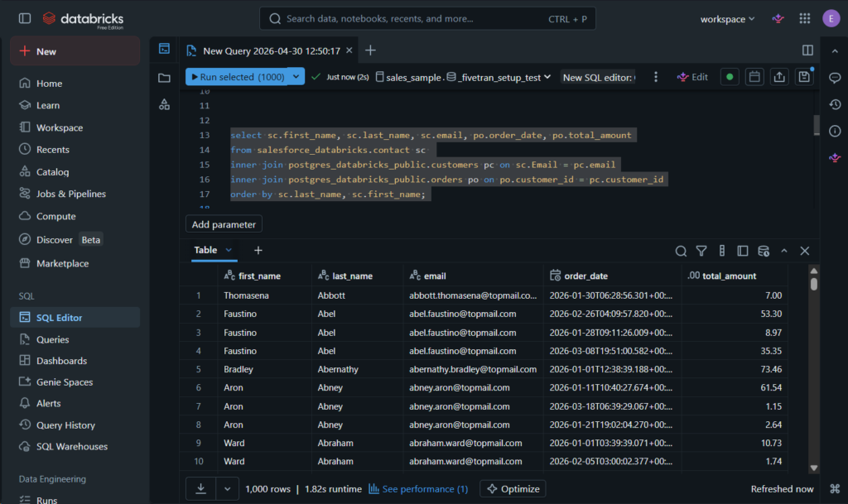
Task: Click the search data and notebooks field
Action: point(427,18)
